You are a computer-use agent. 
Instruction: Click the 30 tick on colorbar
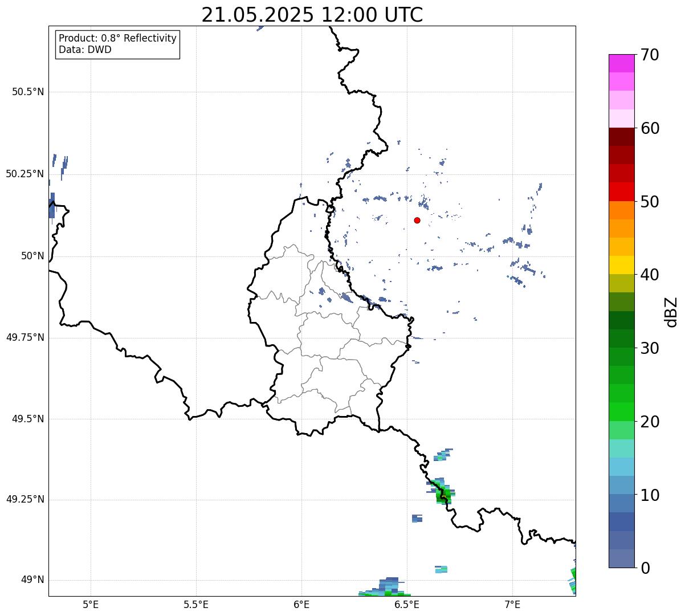point(650,348)
